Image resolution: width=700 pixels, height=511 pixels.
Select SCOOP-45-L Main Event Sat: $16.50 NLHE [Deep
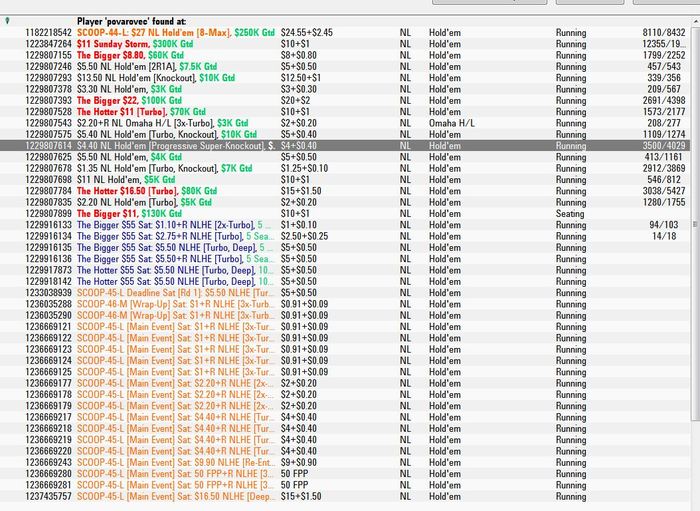coord(345,496)
